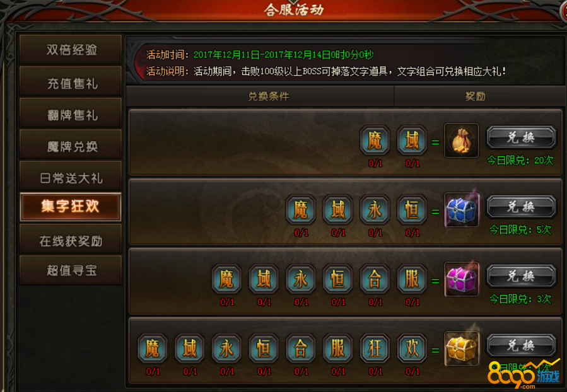Click 兑换 button for blue chest reward
567x392 pixels.
tap(521, 207)
